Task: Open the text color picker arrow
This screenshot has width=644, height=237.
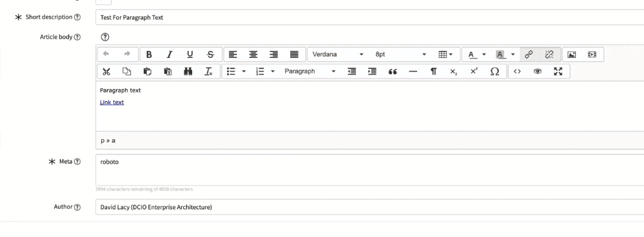Action: (x=484, y=54)
